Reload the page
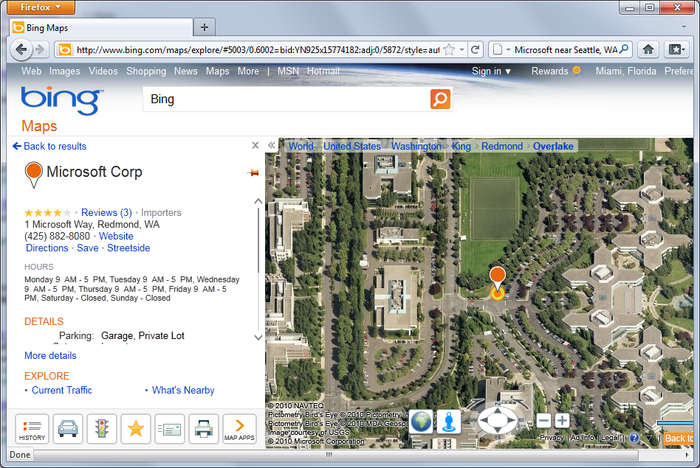 475,50
